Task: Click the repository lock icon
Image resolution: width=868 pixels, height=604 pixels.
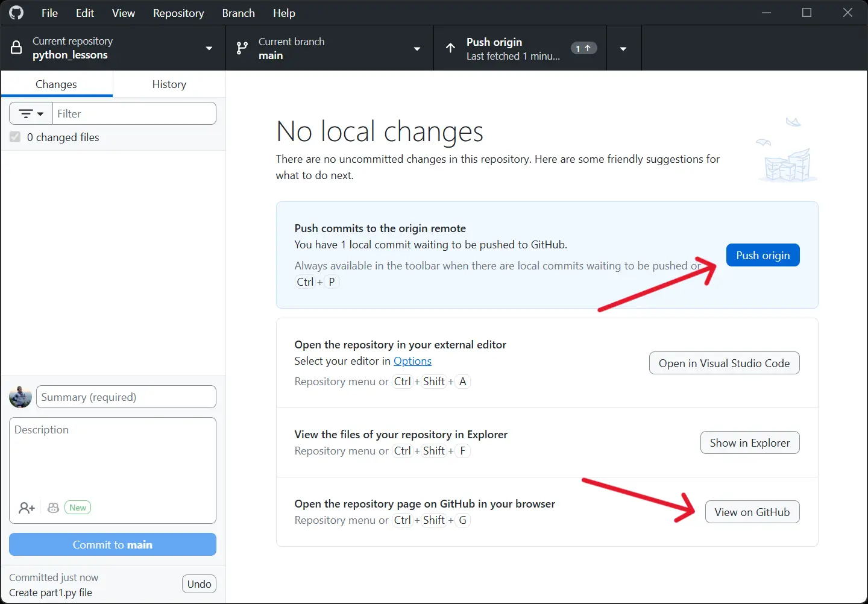Action: (x=17, y=48)
